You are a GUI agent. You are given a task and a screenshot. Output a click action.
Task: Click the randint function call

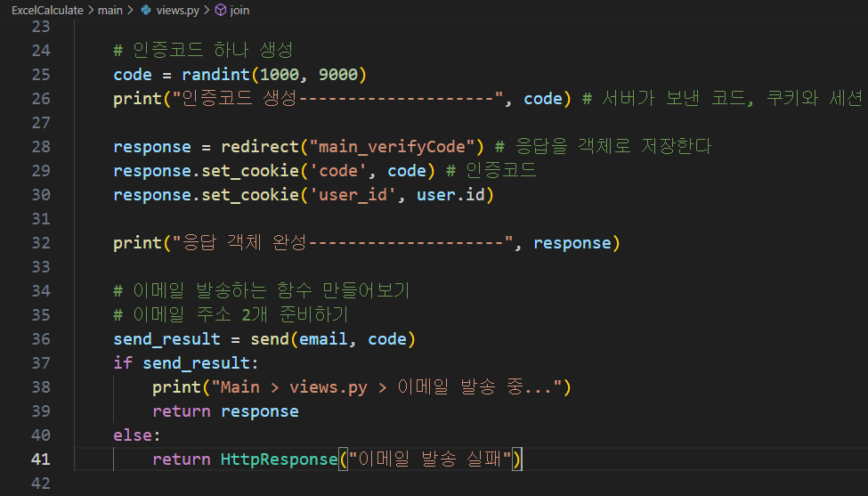(216, 75)
